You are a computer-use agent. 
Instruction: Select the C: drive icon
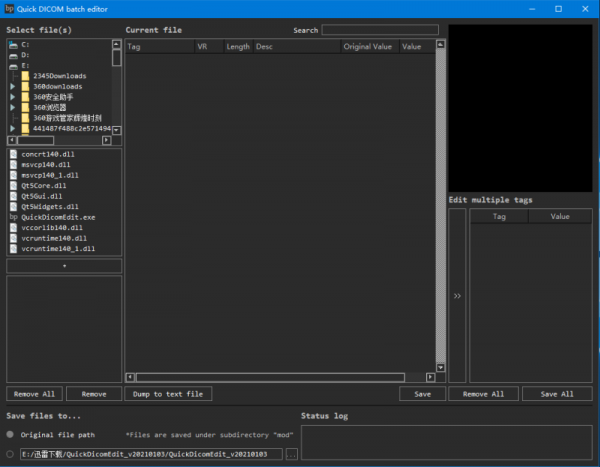tap(13, 45)
